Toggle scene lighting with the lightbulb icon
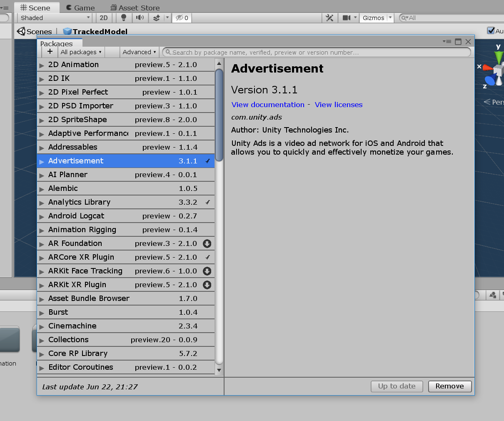 tap(124, 18)
